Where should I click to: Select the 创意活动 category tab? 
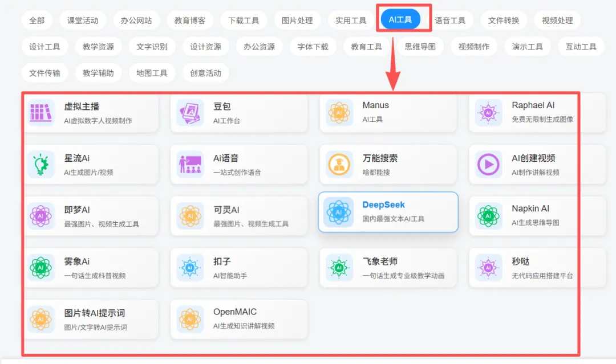coord(205,73)
